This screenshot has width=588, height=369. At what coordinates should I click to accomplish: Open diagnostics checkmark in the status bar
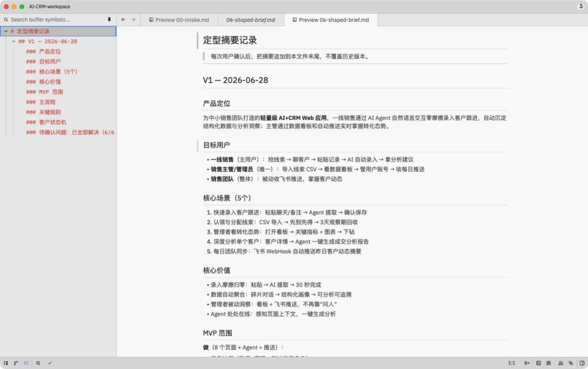click(50, 363)
